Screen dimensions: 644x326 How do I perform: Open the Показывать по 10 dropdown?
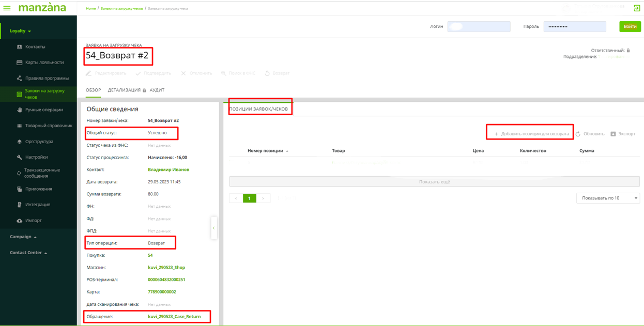coord(608,198)
